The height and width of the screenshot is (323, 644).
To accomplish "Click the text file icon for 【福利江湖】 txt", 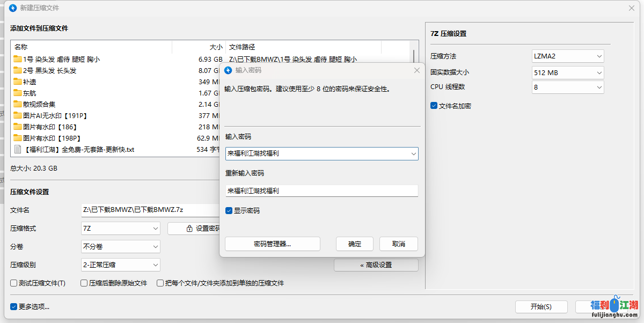I will pos(18,150).
